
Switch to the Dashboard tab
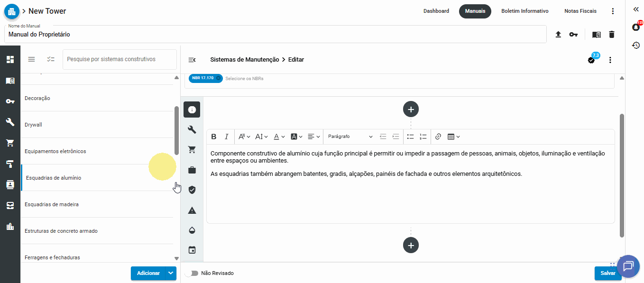pos(436,11)
